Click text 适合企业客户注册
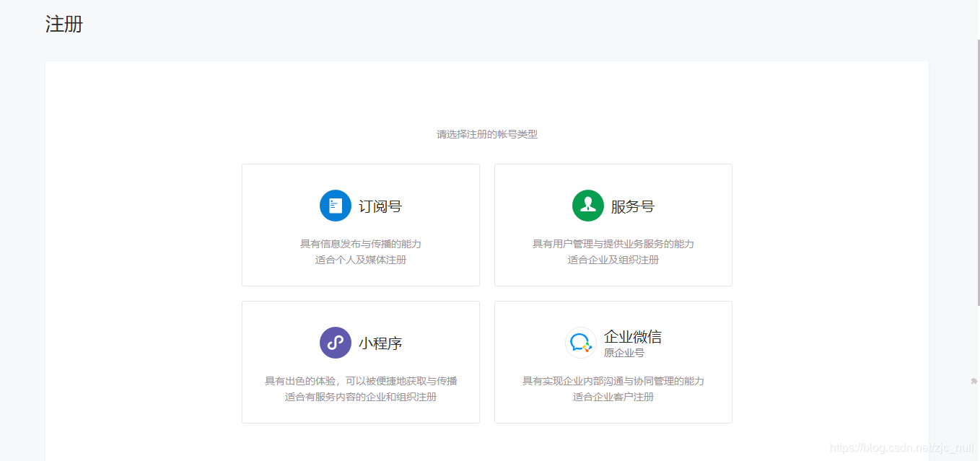 pyautogui.click(x=613, y=397)
